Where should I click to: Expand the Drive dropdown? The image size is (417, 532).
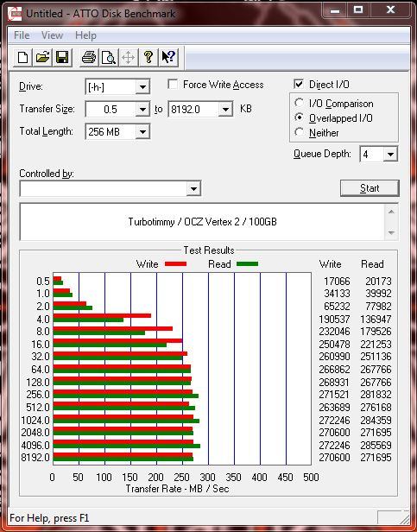pos(142,87)
